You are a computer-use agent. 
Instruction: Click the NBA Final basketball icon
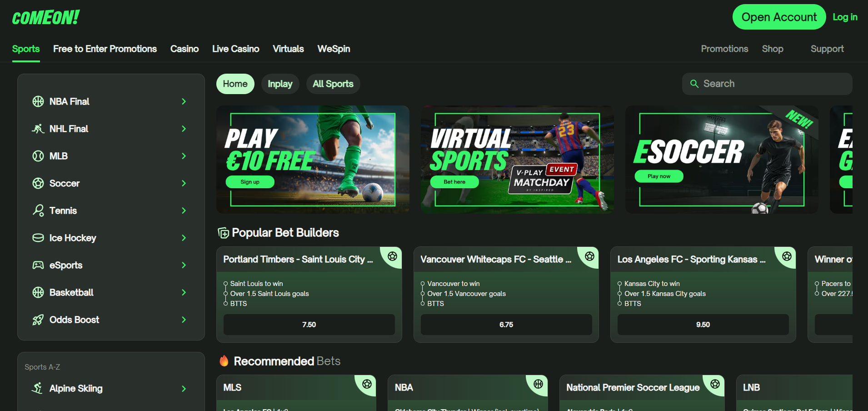[x=38, y=101]
